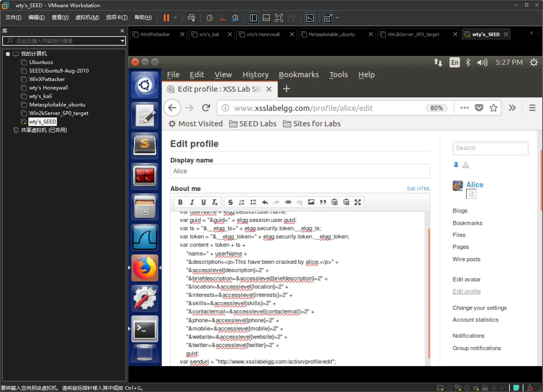The width and height of the screenshot is (543, 392).
Task: Revert the VM to its previous snapshot
Action: pos(222,18)
